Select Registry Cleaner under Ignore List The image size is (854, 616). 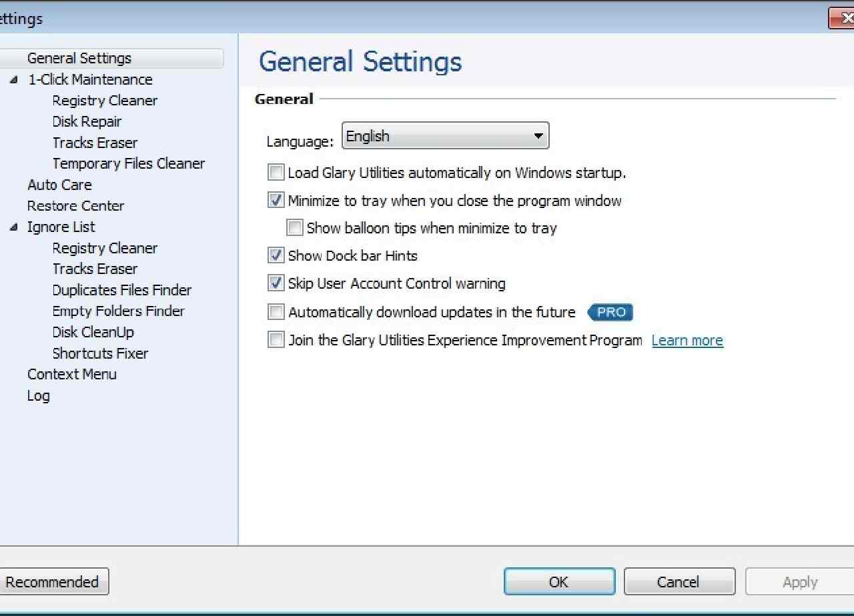105,248
